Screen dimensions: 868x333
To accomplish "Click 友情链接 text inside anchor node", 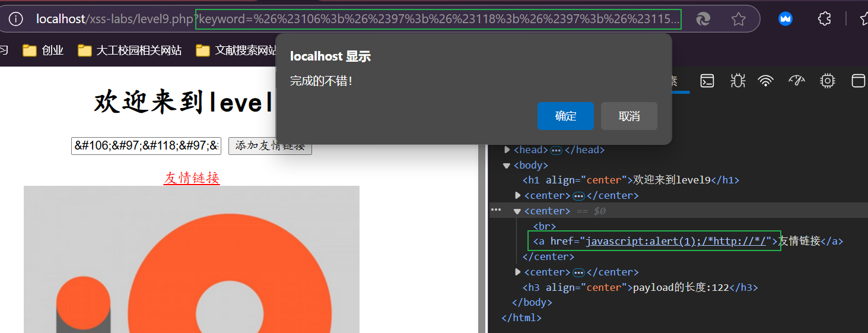I will coord(800,241).
